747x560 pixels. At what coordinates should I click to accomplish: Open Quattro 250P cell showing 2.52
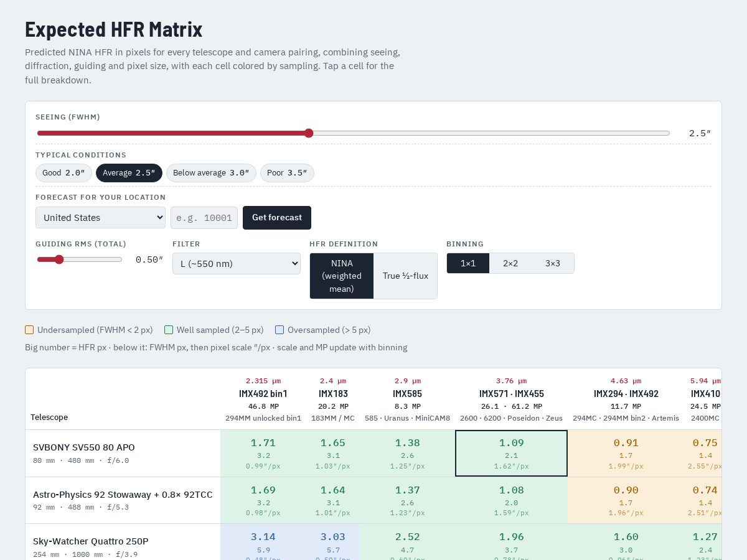pyautogui.click(x=408, y=542)
